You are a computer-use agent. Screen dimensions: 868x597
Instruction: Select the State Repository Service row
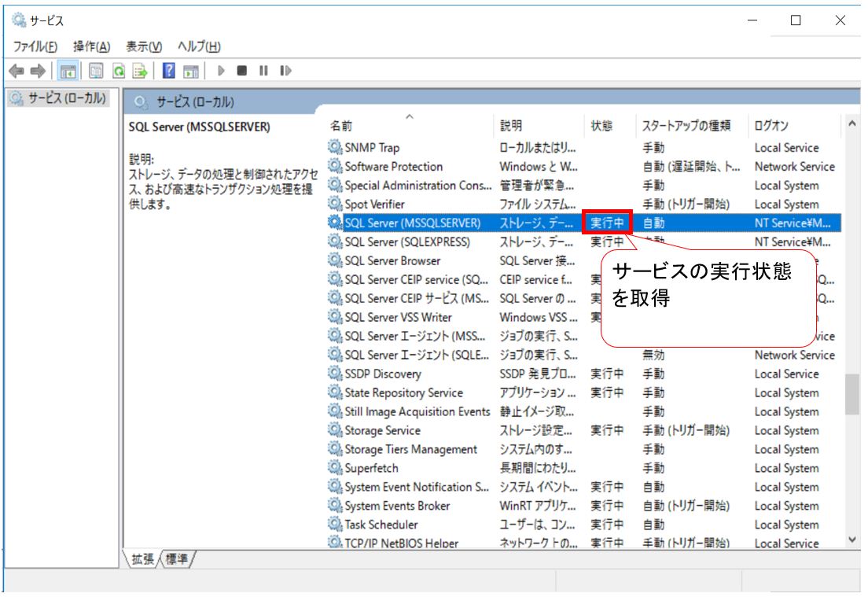pyautogui.click(x=584, y=392)
